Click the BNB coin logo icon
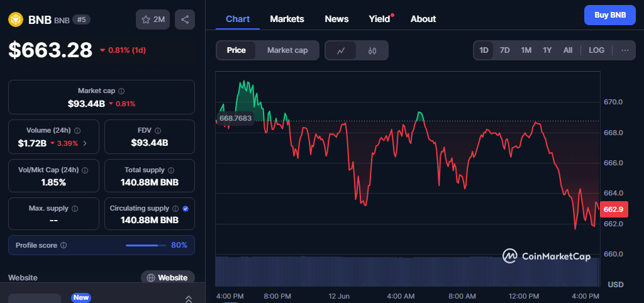 [16, 19]
